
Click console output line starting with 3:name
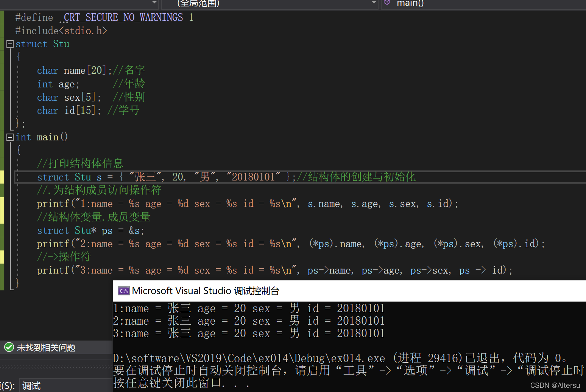[249, 333]
